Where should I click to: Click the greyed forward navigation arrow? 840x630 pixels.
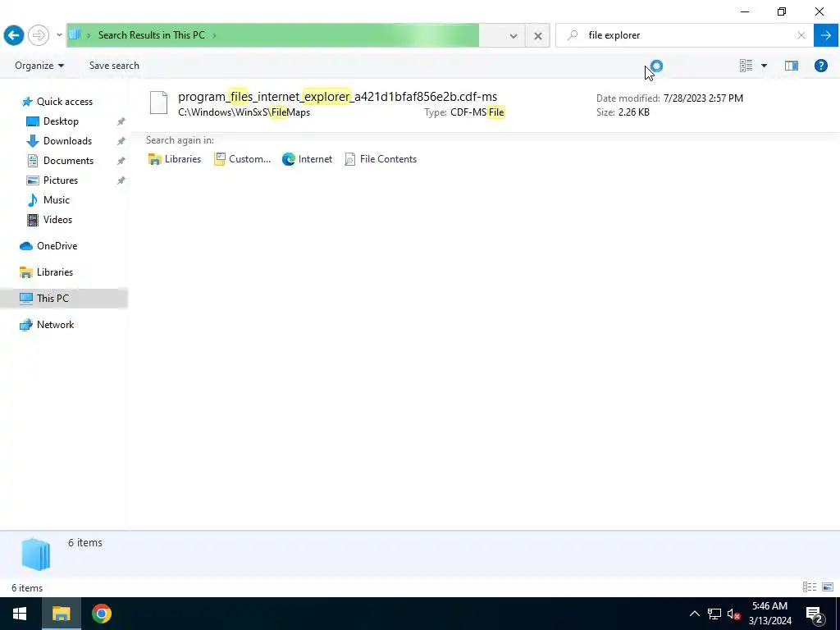click(x=38, y=35)
